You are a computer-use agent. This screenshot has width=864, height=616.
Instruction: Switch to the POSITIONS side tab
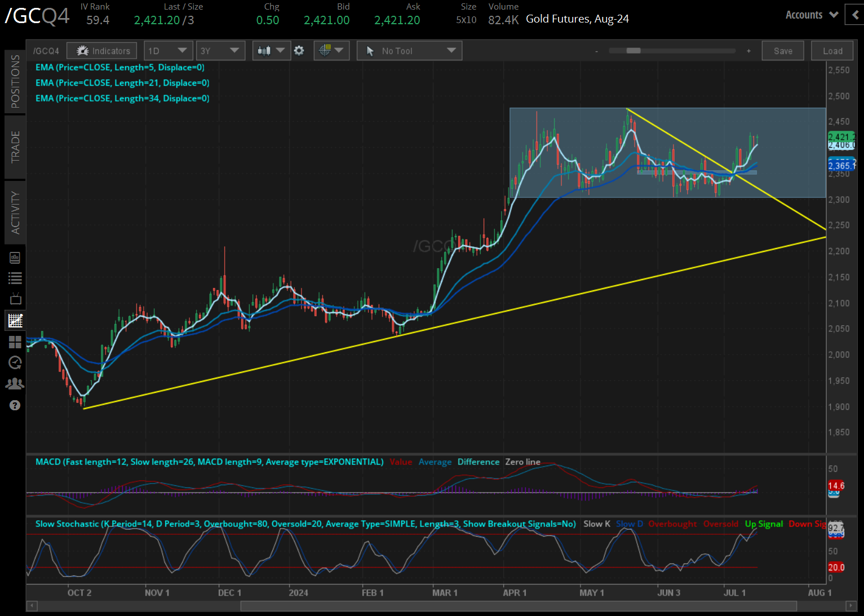[x=15, y=82]
